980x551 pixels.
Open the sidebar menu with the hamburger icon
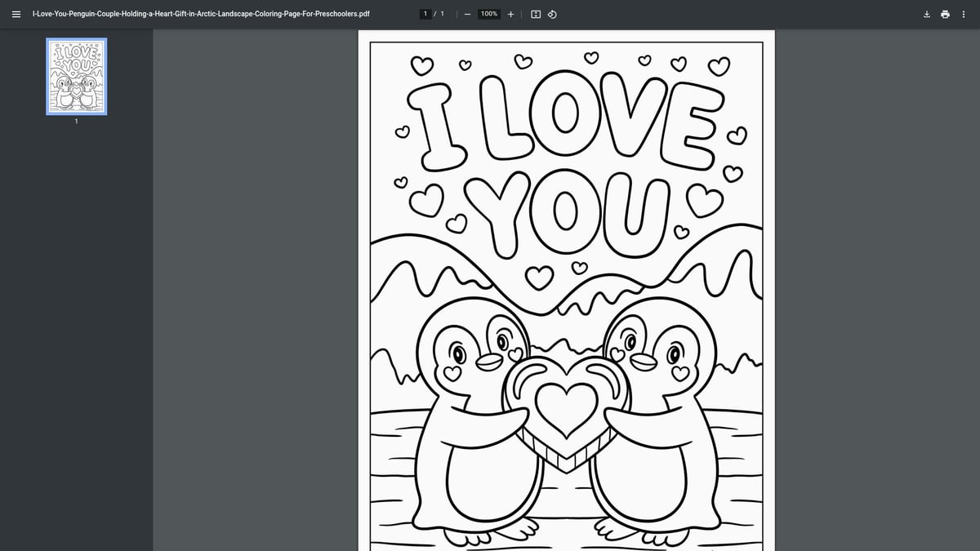point(16,14)
